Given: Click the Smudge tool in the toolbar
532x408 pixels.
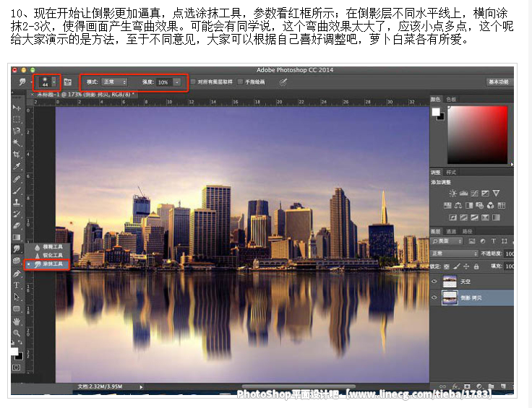Looking at the screenshot, I should pyautogui.click(x=17, y=249).
